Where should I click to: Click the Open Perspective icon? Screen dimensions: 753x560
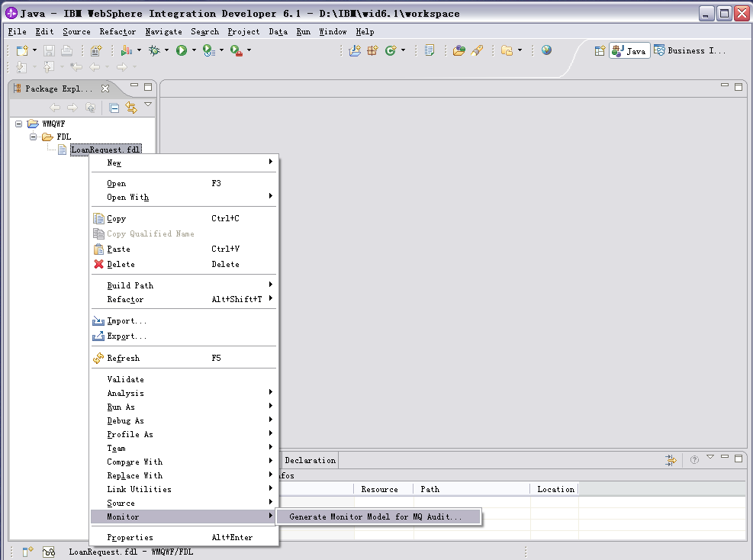click(x=600, y=51)
